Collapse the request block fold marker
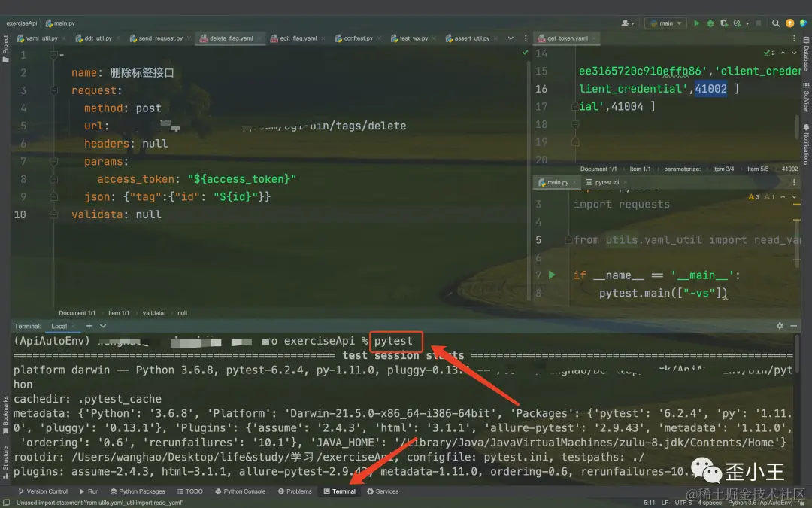The width and height of the screenshot is (812, 508). click(x=54, y=90)
